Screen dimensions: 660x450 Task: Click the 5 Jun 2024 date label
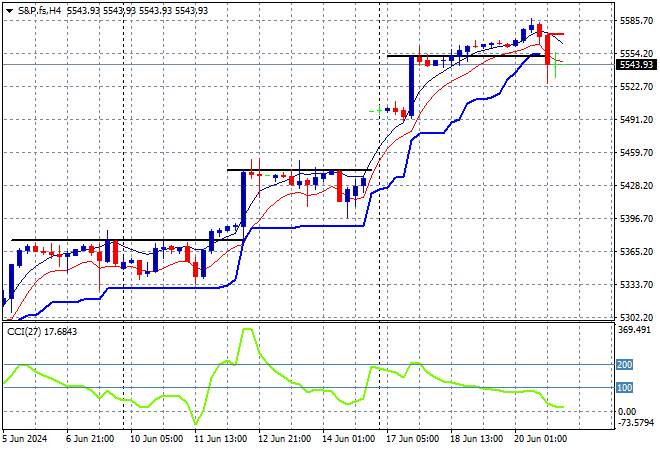click(x=24, y=439)
